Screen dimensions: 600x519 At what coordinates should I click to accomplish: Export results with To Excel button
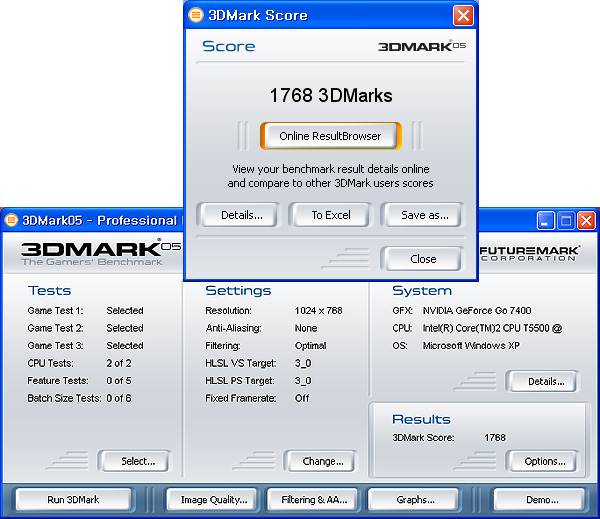(x=331, y=215)
